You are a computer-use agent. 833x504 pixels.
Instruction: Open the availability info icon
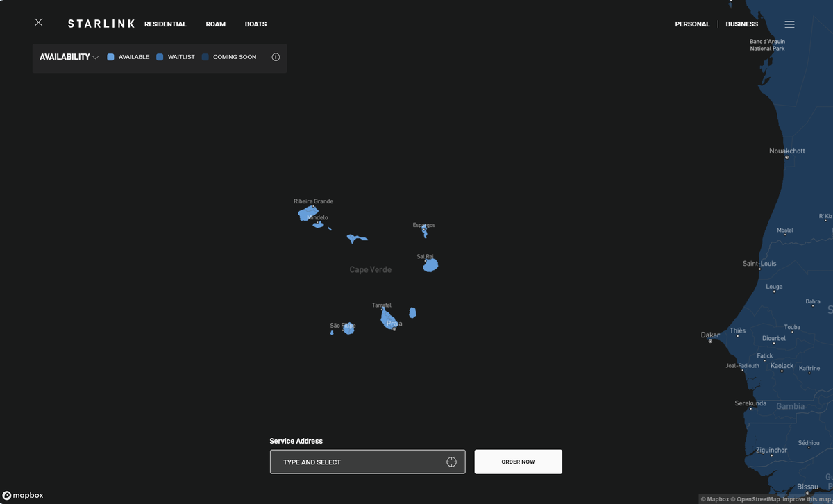pyautogui.click(x=276, y=57)
